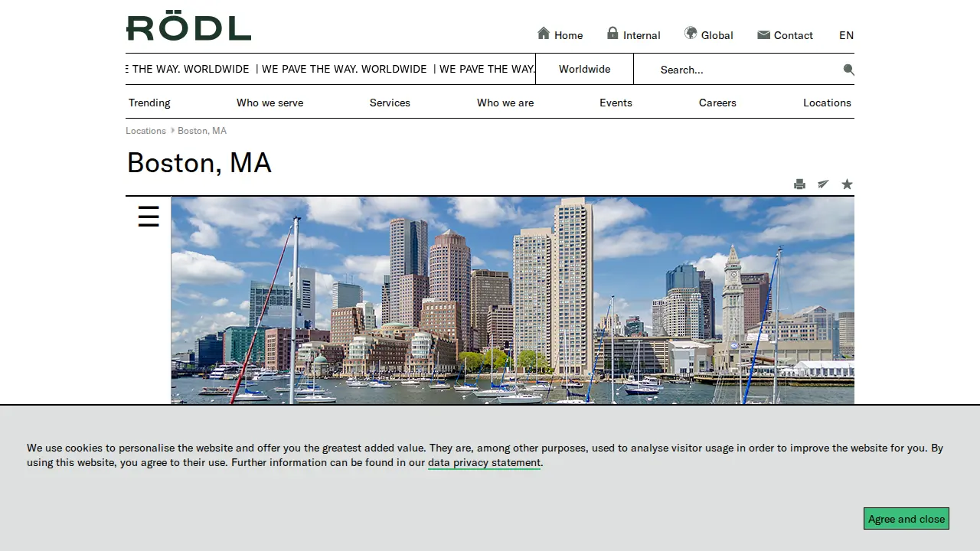Click the Global globe icon
Image resolution: width=980 pixels, height=551 pixels.
[x=691, y=33]
